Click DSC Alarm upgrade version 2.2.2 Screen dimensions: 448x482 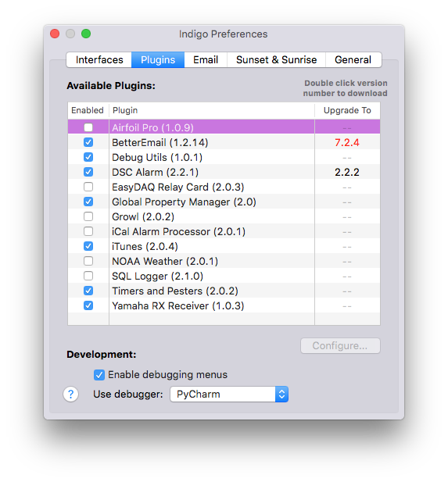click(347, 172)
